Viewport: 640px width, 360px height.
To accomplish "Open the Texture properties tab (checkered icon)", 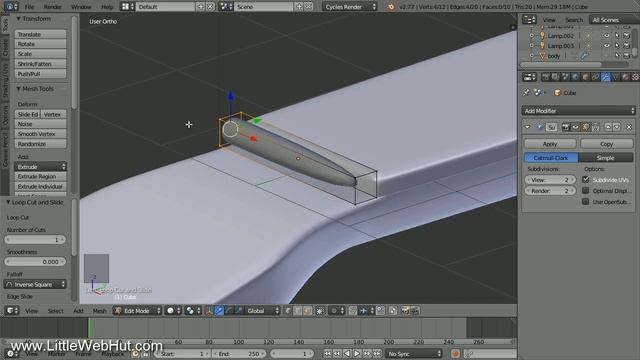I will [x=636, y=77].
